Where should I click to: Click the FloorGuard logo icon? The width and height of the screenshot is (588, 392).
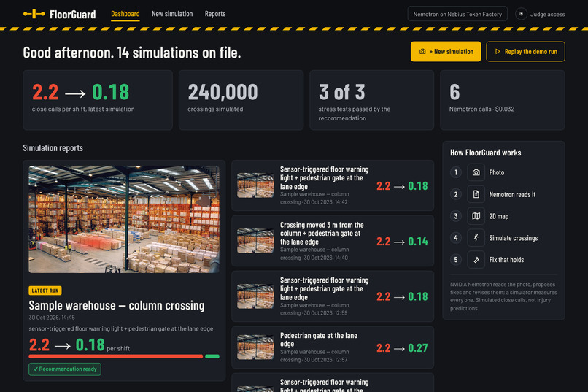point(34,14)
